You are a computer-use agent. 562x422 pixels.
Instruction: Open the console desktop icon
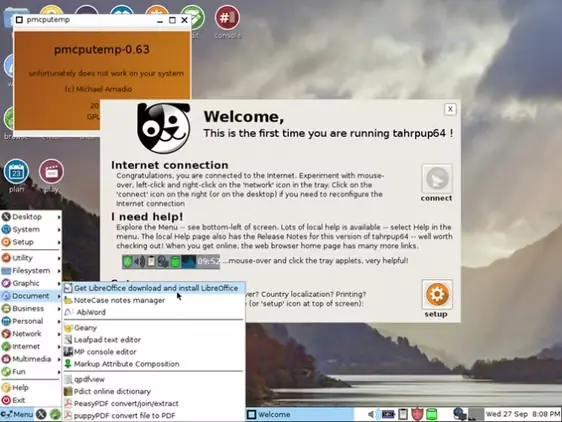tap(227, 18)
